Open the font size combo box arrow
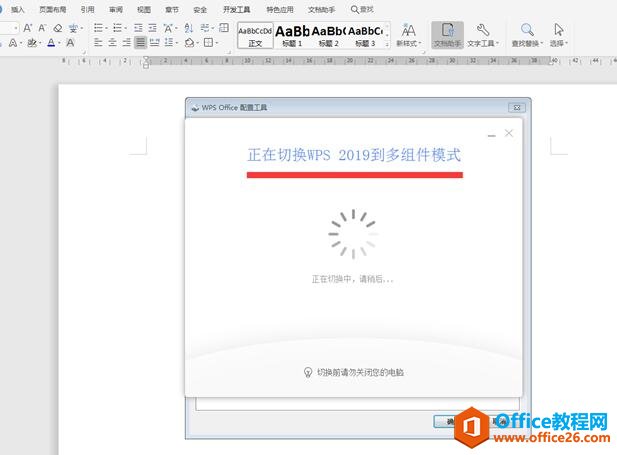 click(x=16, y=28)
